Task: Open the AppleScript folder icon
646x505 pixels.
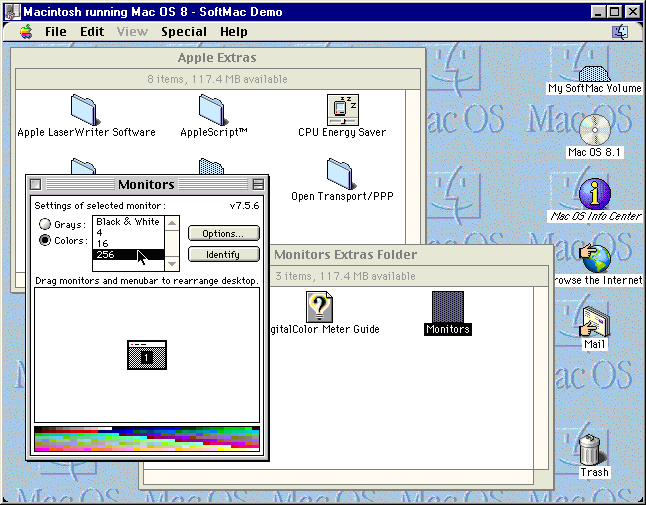Action: tap(212, 110)
